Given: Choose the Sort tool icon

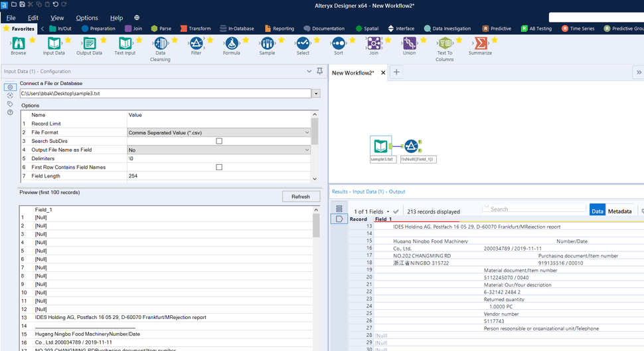Looking at the screenshot, I should point(339,43).
